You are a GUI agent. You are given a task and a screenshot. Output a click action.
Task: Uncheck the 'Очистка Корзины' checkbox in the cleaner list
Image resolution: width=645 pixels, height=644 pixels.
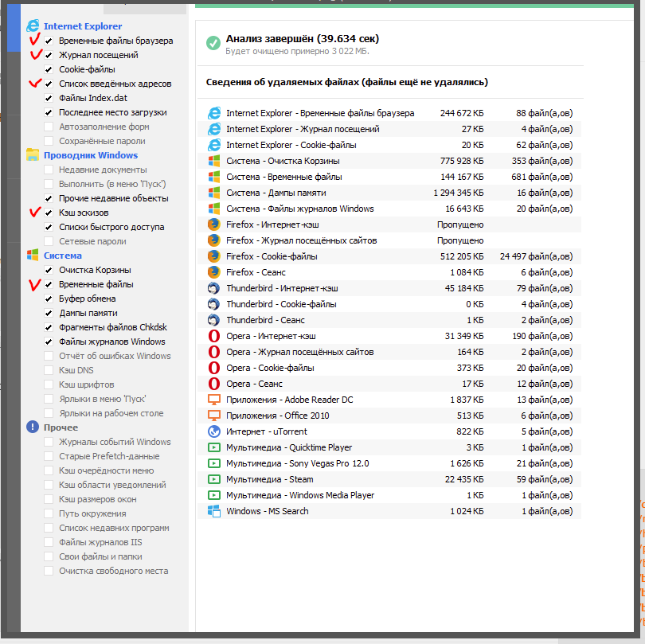49,270
